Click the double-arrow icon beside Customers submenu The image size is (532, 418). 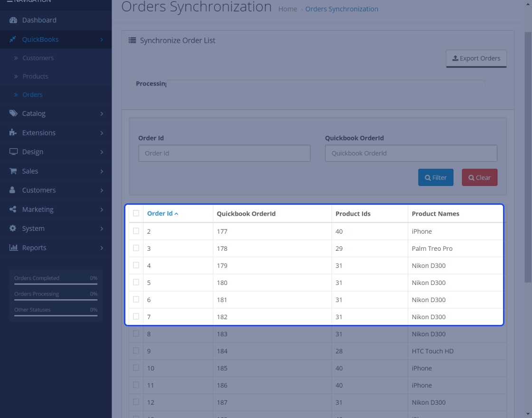[16, 58]
